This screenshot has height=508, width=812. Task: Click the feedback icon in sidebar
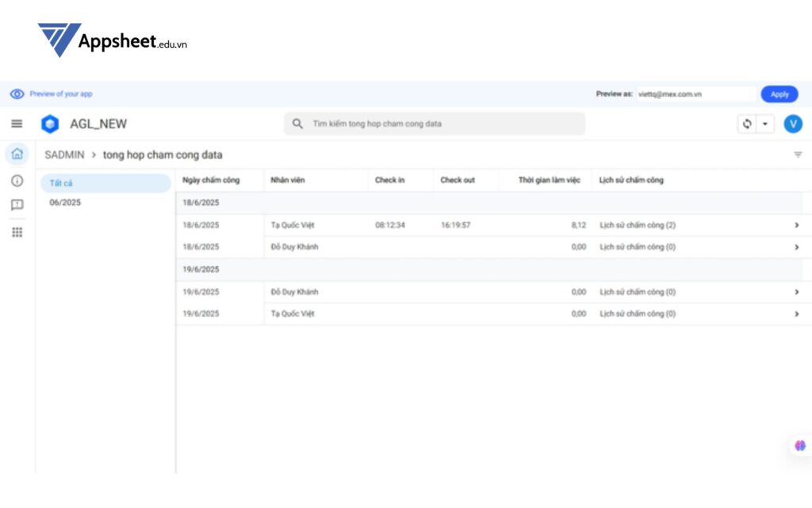[17, 205]
